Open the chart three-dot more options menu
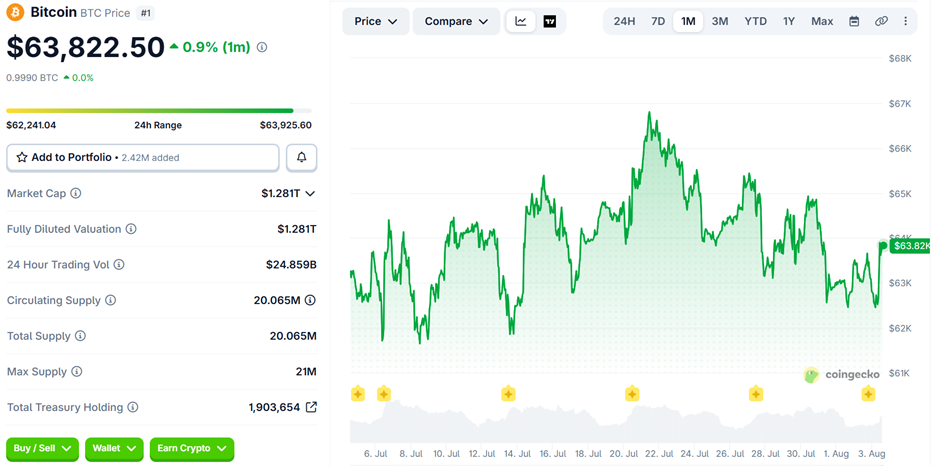The image size is (936, 466). click(906, 21)
